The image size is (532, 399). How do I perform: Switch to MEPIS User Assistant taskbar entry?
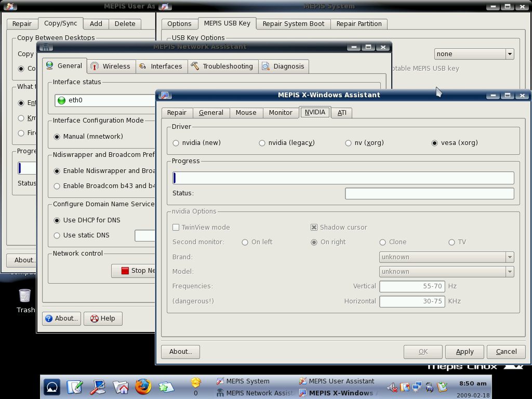pyautogui.click(x=337, y=381)
